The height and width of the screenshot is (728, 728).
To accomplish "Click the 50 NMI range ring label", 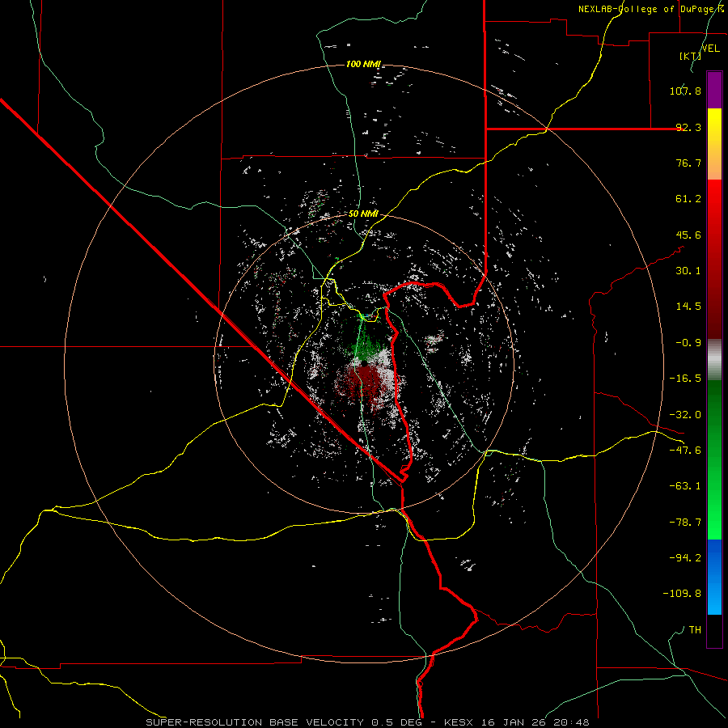I will (363, 214).
